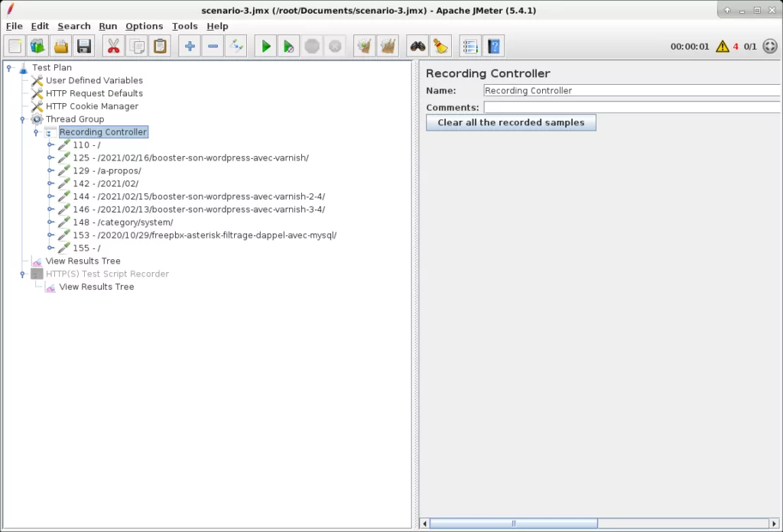Click the yellow warning triangle log icon
The height and width of the screenshot is (532, 783).
point(722,47)
